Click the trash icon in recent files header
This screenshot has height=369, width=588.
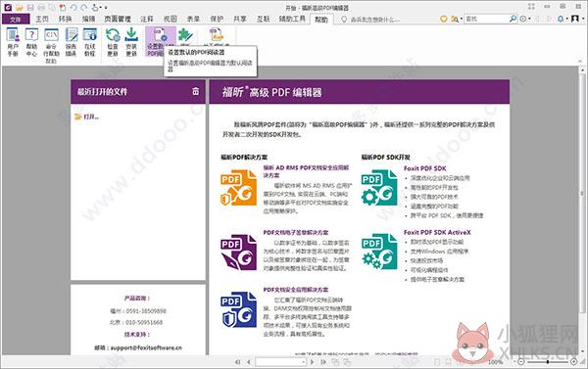[x=196, y=91]
